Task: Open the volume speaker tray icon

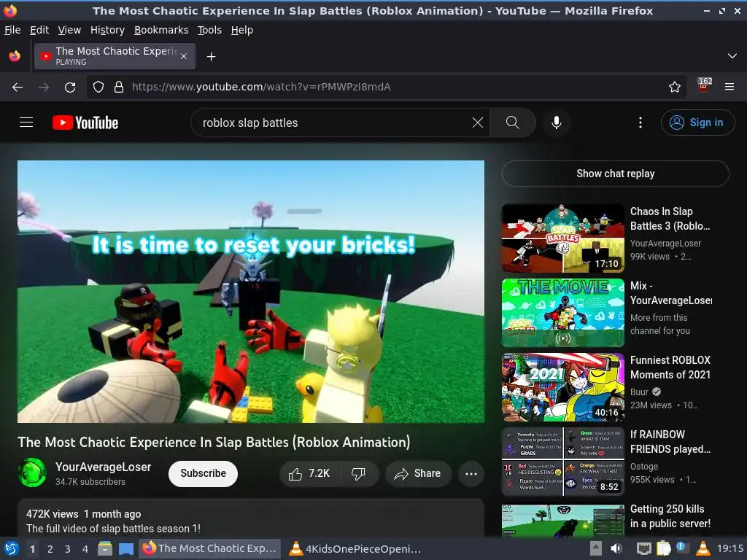Action: pos(616,548)
